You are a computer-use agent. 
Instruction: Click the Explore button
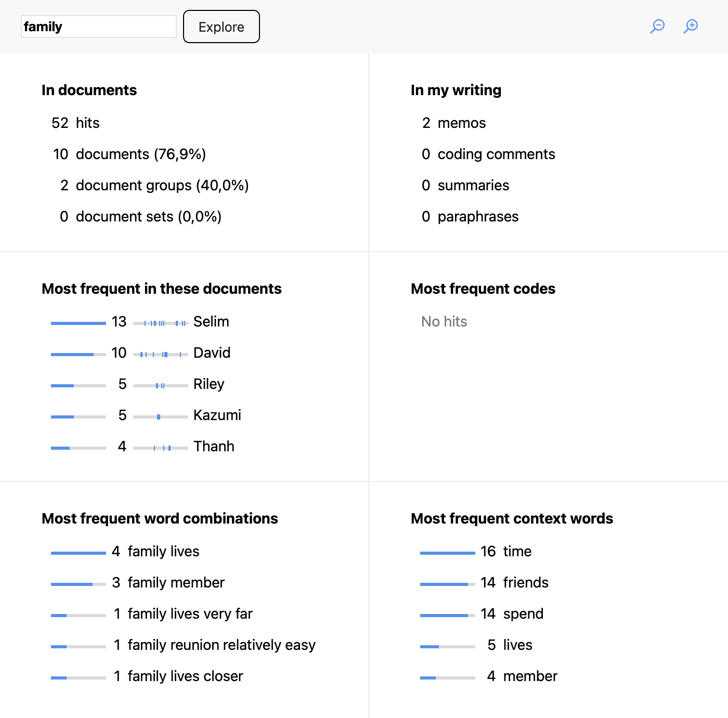click(x=222, y=27)
